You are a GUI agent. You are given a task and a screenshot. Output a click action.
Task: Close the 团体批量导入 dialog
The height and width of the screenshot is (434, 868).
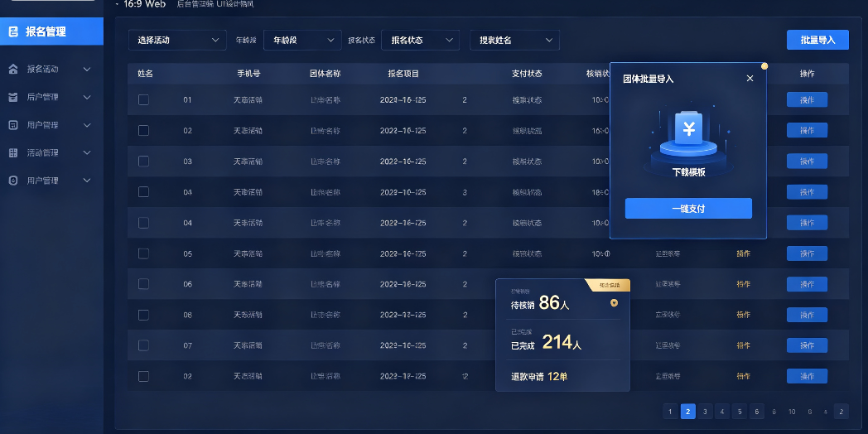[750, 79]
